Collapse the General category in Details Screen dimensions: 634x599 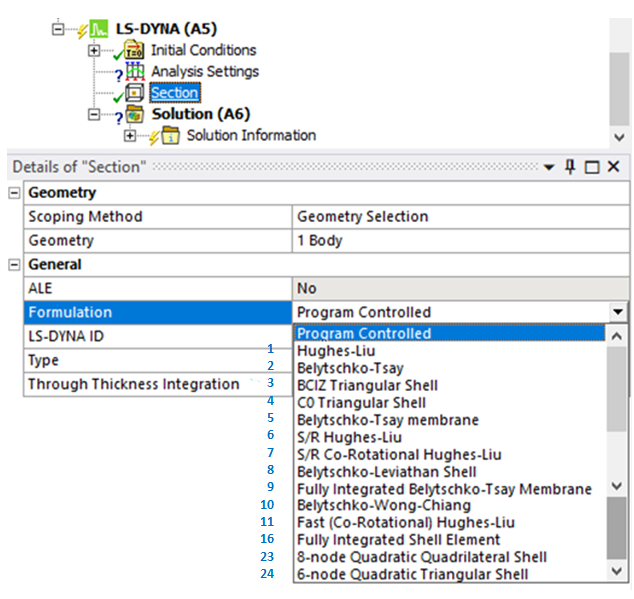tap(14, 265)
